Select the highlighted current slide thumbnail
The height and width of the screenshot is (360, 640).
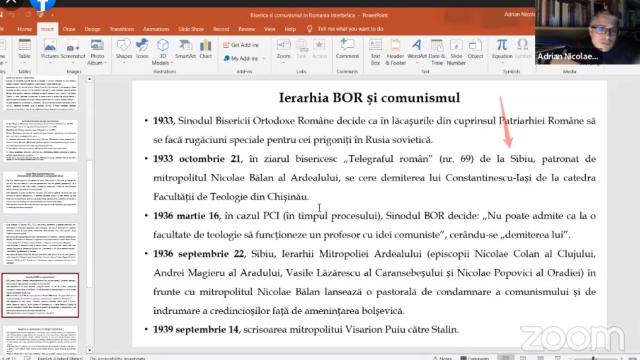[x=40, y=295]
